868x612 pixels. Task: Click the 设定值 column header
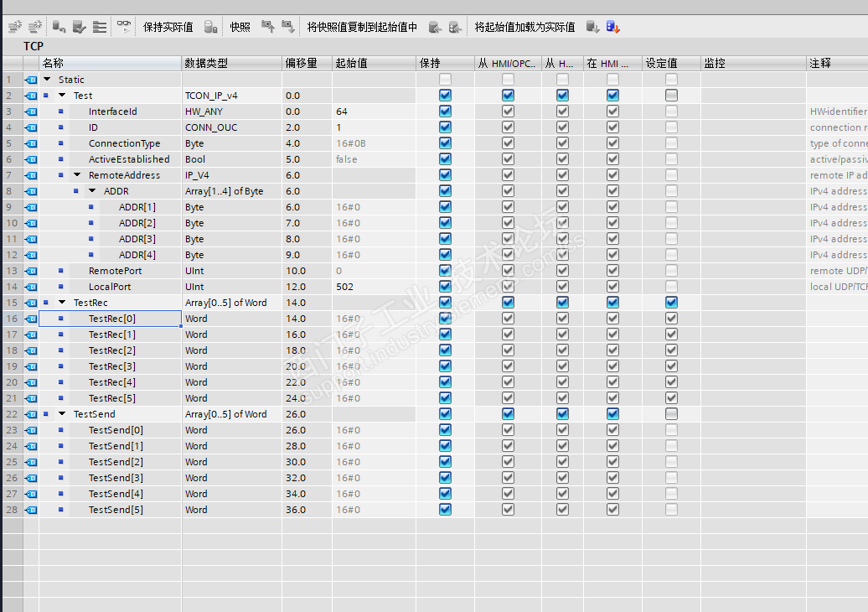(671, 63)
